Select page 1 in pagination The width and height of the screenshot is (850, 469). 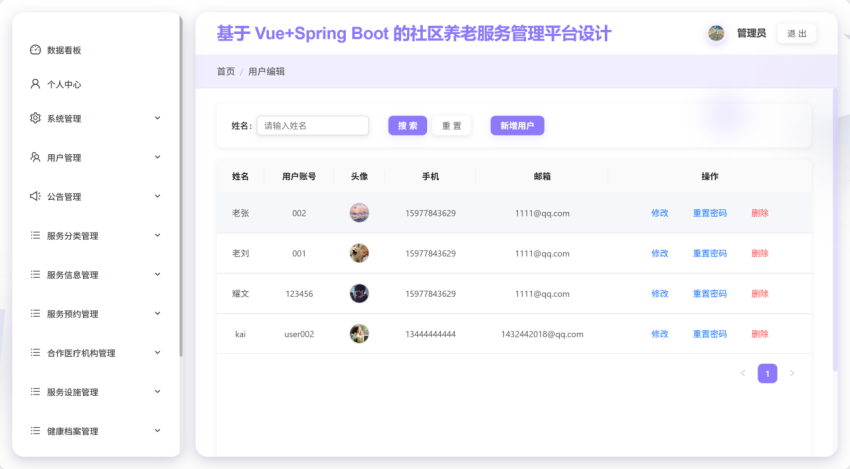point(767,373)
